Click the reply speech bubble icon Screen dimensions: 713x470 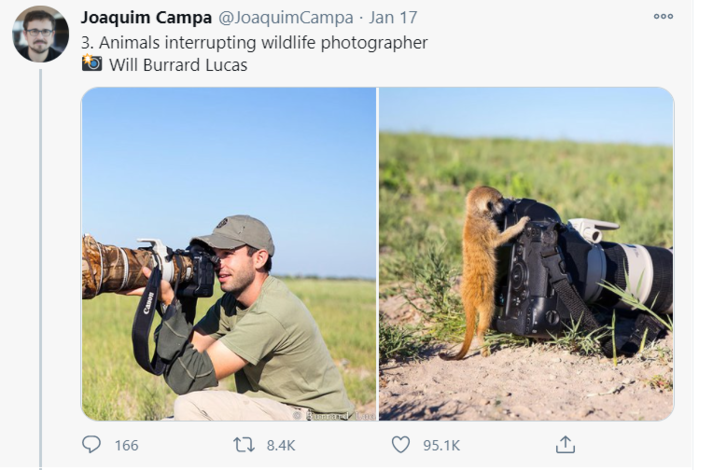point(91,444)
